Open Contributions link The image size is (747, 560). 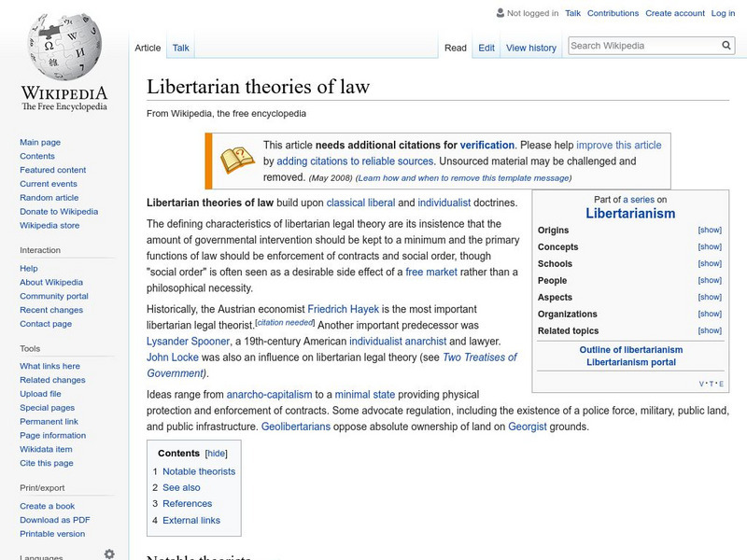click(613, 13)
